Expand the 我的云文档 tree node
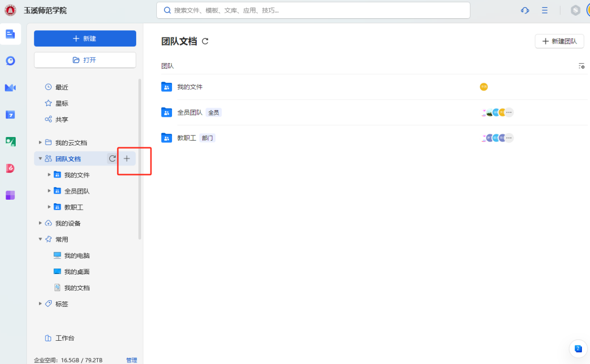Screen dimensions: 590x364 click(x=40, y=143)
